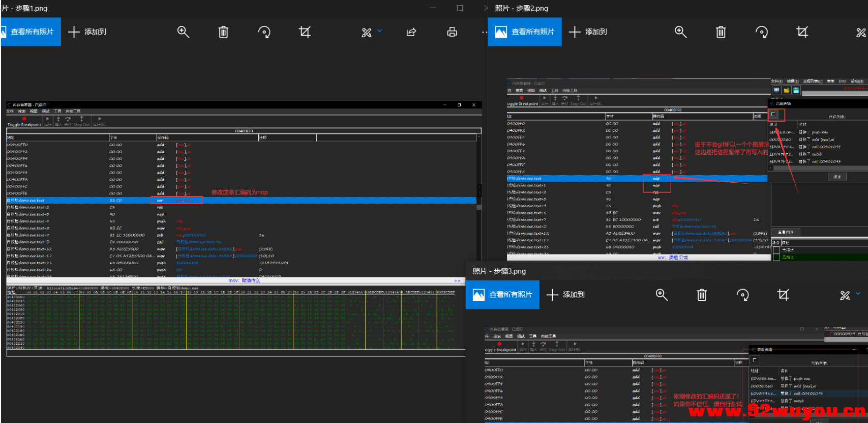The image size is (868, 423).
Task: Toggle the green-row checkbox at 步骤2.png bottom right
Action: point(776,257)
